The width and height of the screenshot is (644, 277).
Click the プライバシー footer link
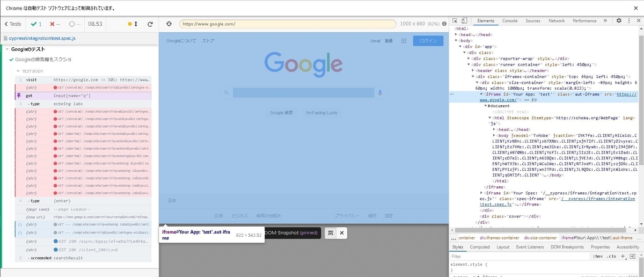click(x=347, y=216)
